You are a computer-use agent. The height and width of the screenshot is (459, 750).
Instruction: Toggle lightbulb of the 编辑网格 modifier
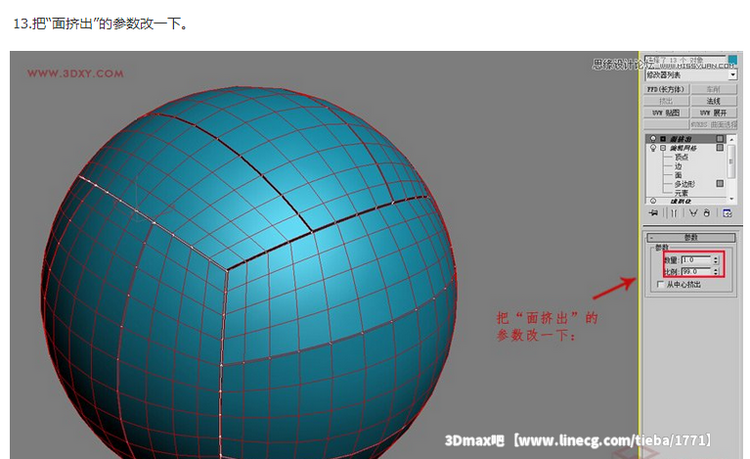coord(653,148)
